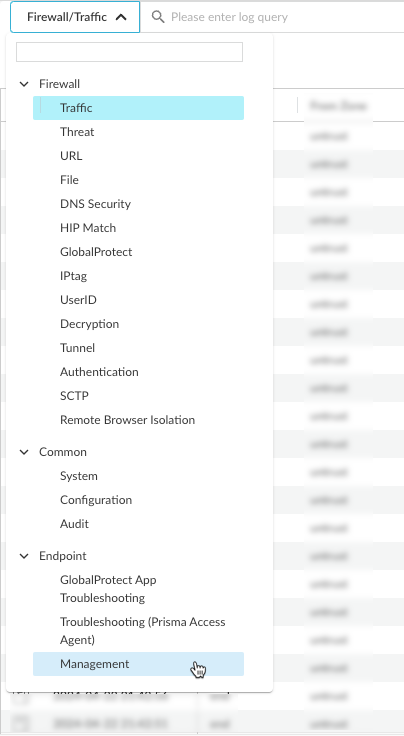Screen dimensions: 404x736
Task: Select Management under Endpoint
Action: [138, 664]
